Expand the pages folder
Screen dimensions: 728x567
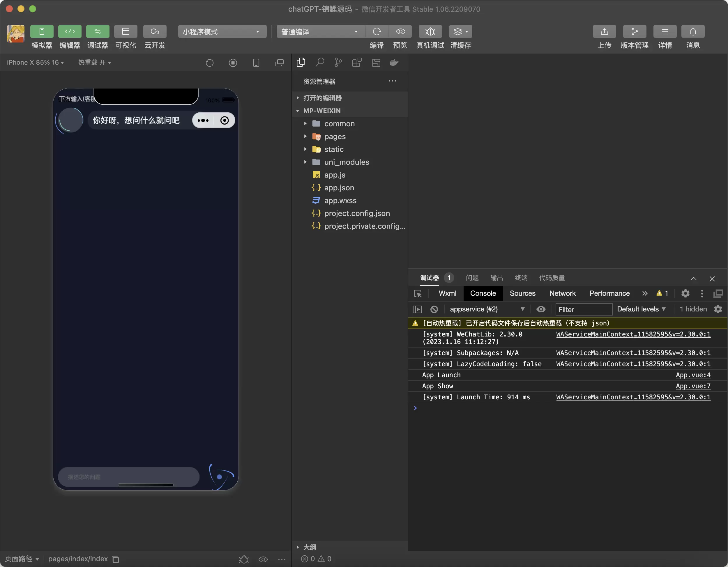[350, 136]
